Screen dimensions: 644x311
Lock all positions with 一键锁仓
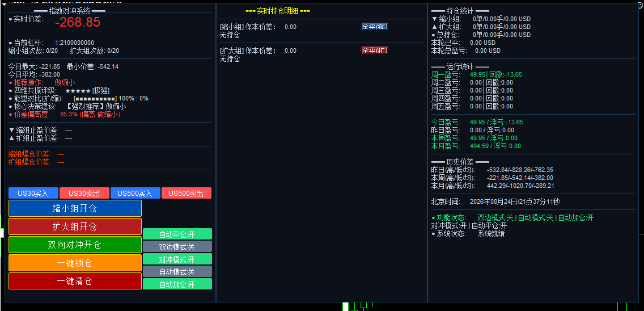(x=75, y=263)
